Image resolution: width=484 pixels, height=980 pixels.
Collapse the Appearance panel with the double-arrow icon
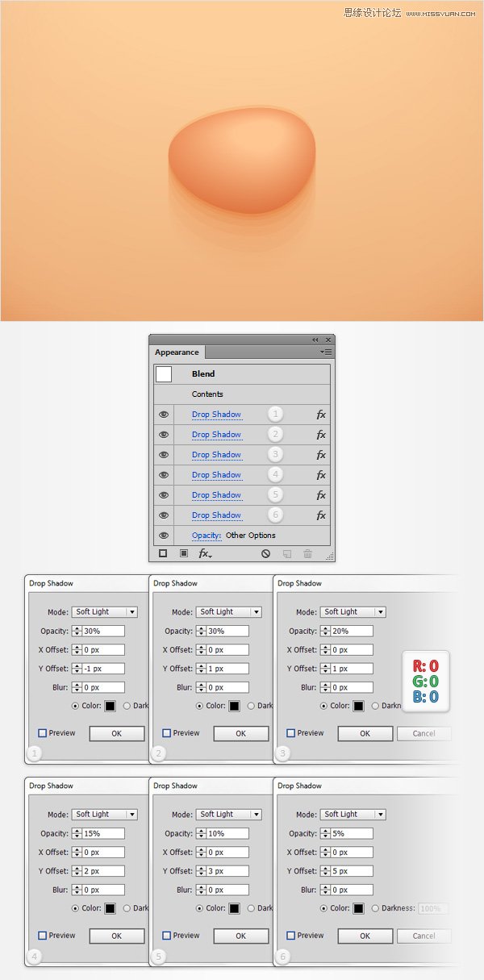coord(315,340)
